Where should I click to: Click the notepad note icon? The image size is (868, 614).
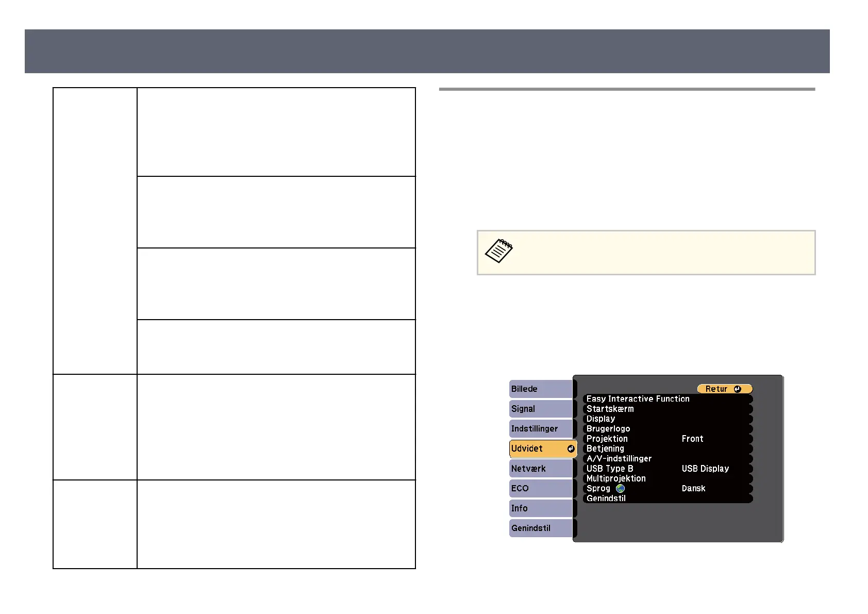pyautogui.click(x=498, y=251)
